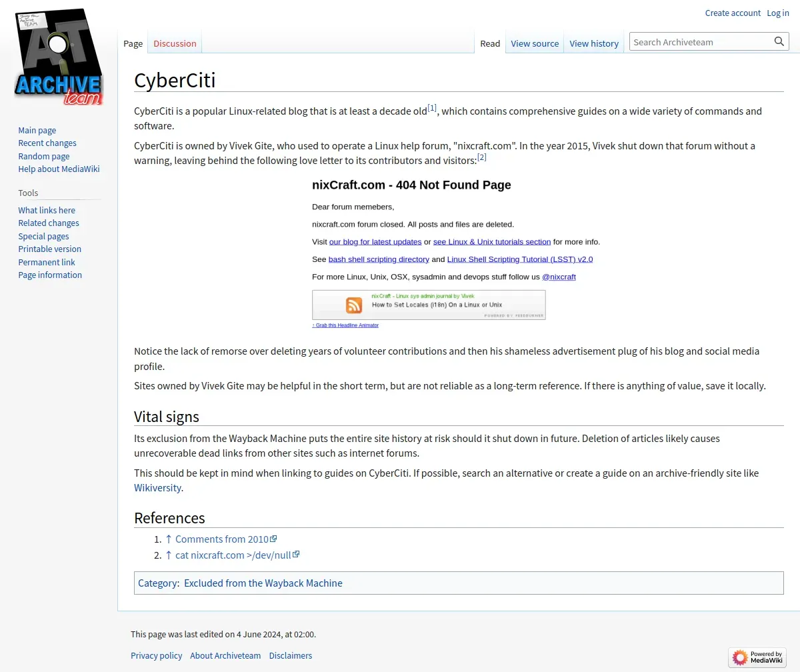Open the Page tab
This screenshot has height=672, width=800.
click(x=133, y=43)
